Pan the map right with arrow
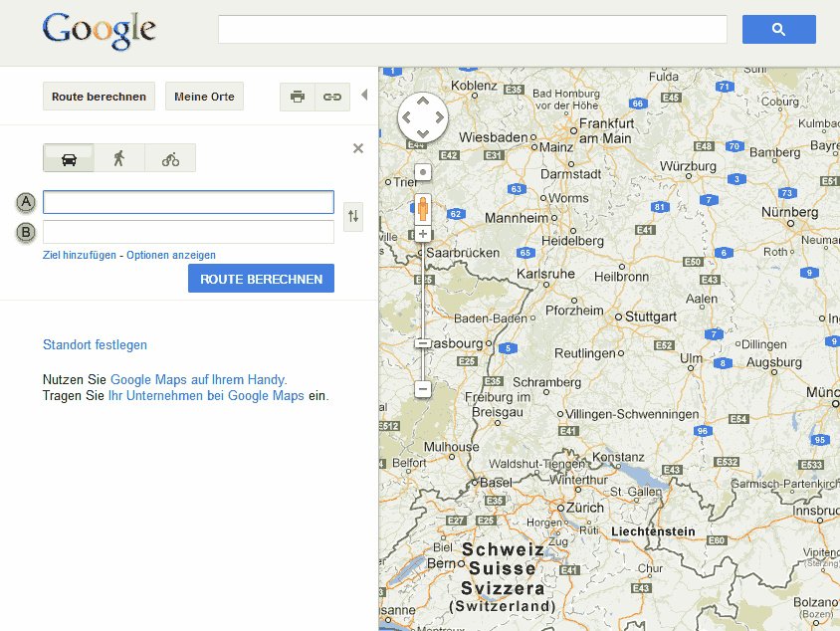The image size is (840, 631). click(440, 117)
